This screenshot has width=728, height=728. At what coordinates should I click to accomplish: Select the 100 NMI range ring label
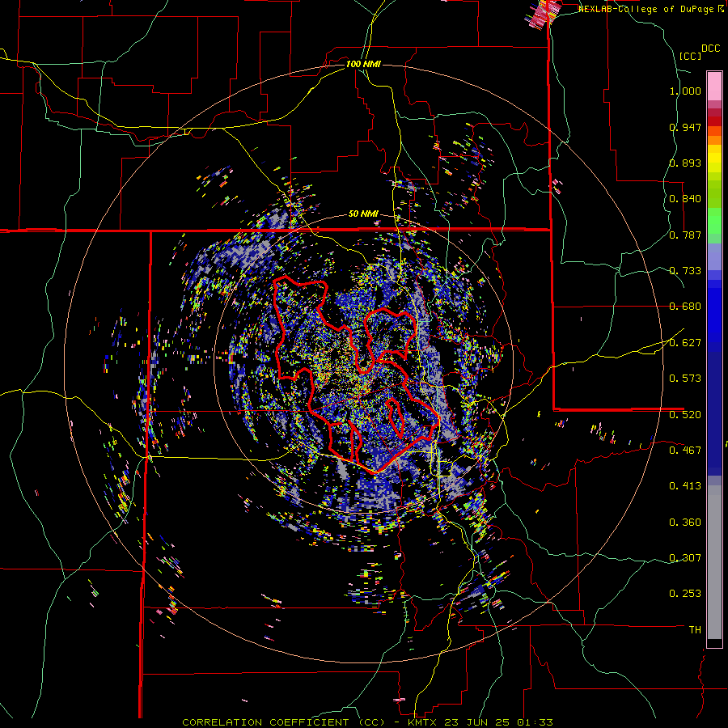pos(363,64)
